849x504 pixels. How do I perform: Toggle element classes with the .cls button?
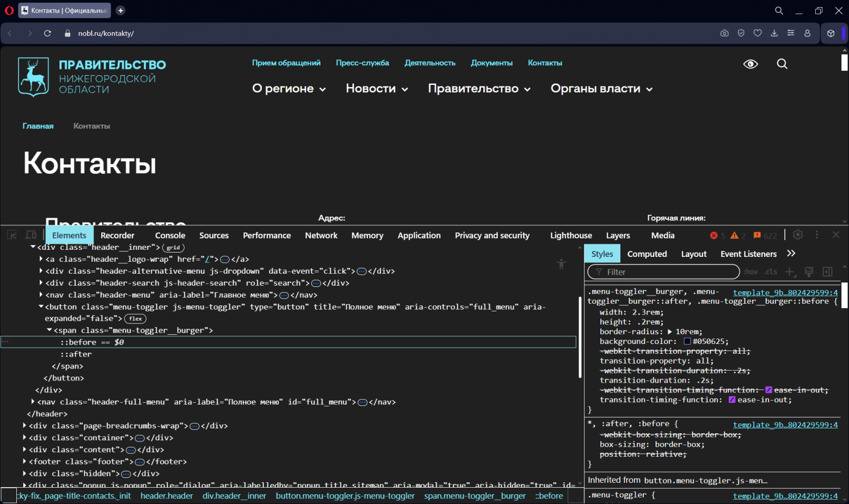[770, 272]
